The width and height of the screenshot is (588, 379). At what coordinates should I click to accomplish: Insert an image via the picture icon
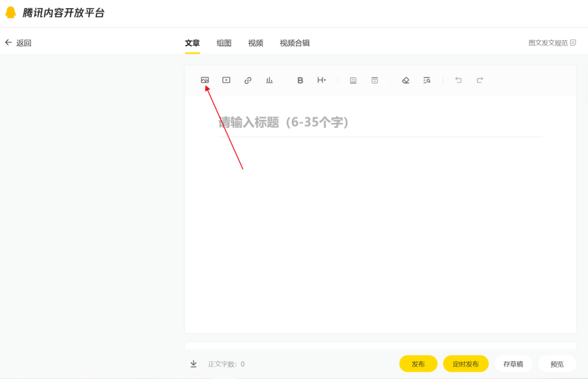pyautogui.click(x=205, y=80)
